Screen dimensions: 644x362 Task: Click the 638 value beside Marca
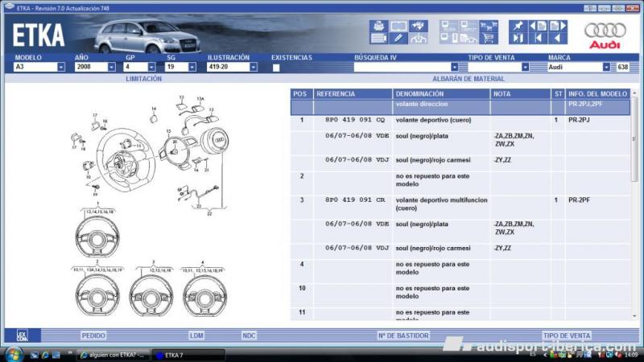[622, 67]
